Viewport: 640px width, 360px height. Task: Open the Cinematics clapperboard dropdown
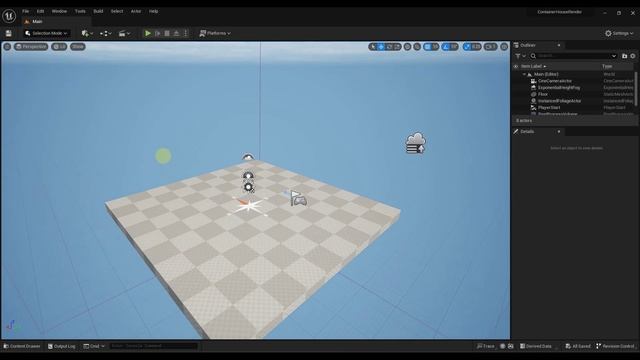coord(124,33)
